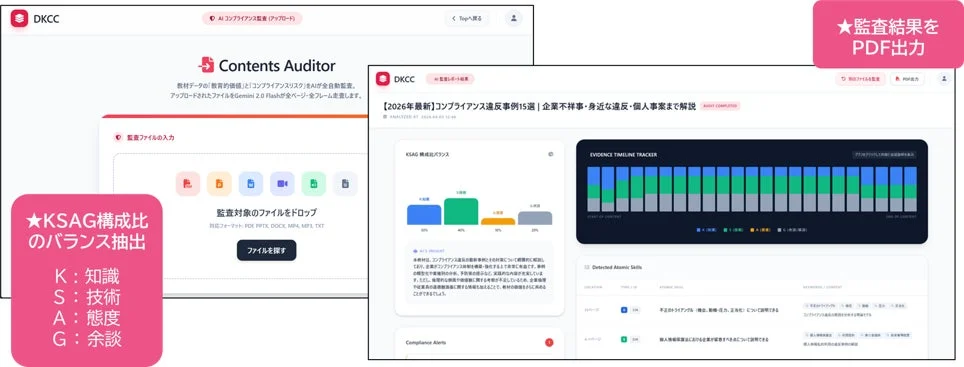
Task: Click the orange A bar in KSAG chart
Action: point(498,221)
